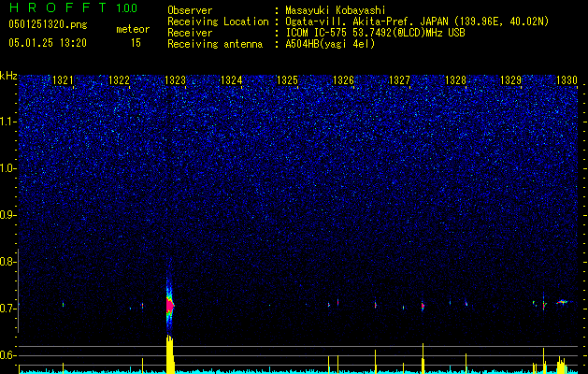
Task: Click the 1330 time axis marker
Action: 567,80
